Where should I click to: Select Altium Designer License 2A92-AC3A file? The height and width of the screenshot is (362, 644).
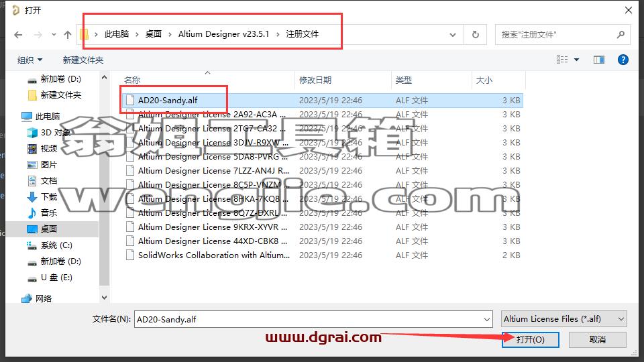[x=323, y=115]
